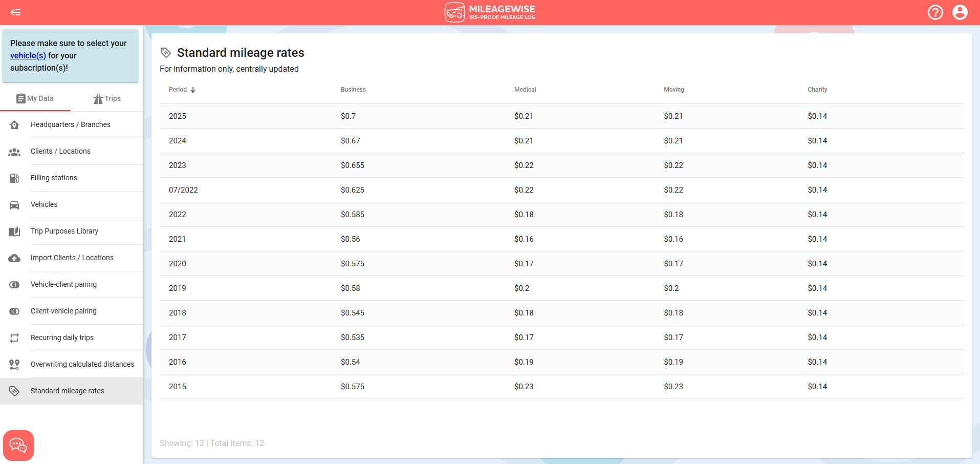Click the Business column header

click(x=353, y=90)
